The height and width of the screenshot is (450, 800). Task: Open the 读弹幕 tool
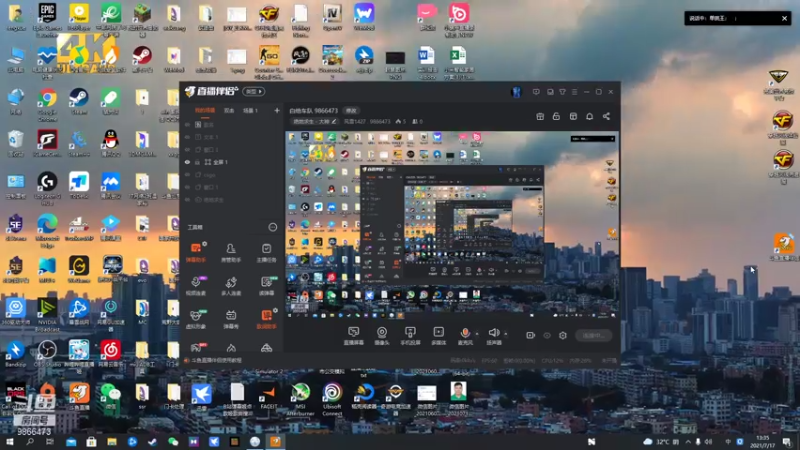[266, 286]
